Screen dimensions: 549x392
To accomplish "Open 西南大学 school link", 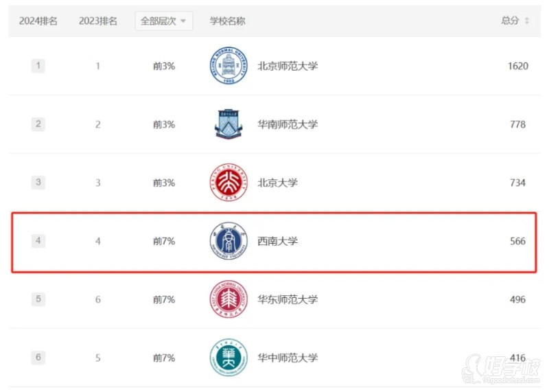I will click(278, 241).
